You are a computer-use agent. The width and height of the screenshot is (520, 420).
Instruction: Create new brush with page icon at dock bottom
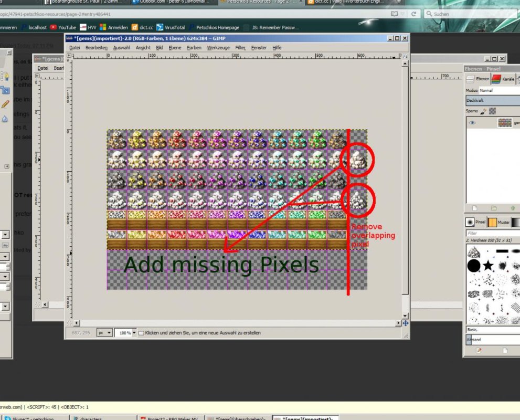505,351
